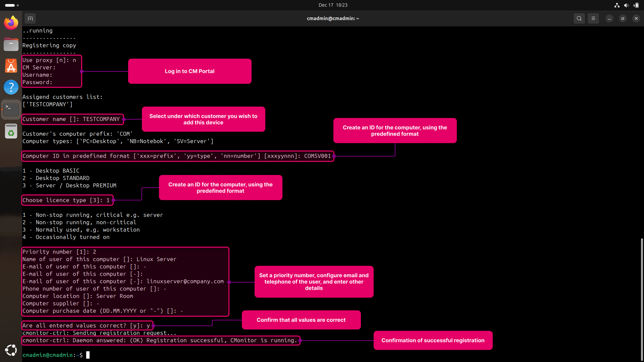
Task: Click the 'Phone number of user' line
Action: tap(95, 289)
